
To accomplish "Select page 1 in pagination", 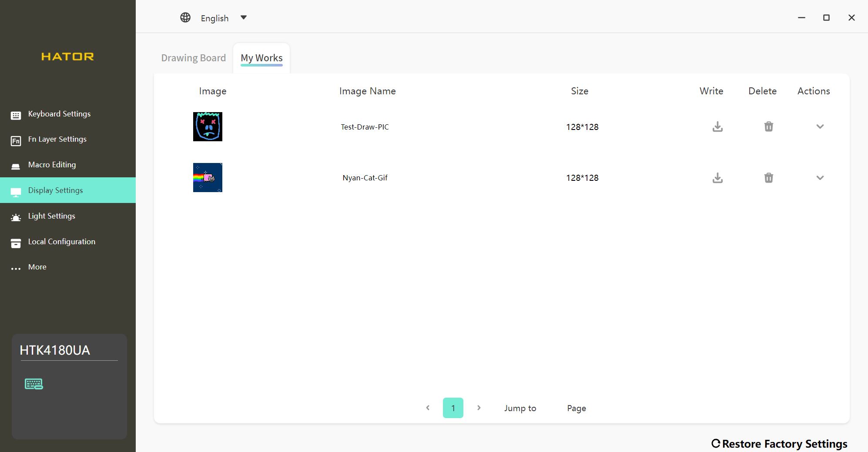I will click(453, 408).
